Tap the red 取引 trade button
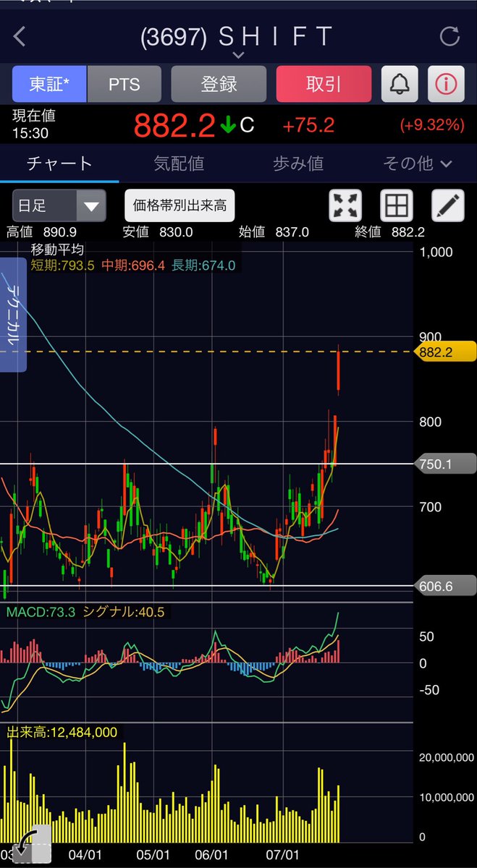Viewport: 477px width, 868px height. point(324,84)
